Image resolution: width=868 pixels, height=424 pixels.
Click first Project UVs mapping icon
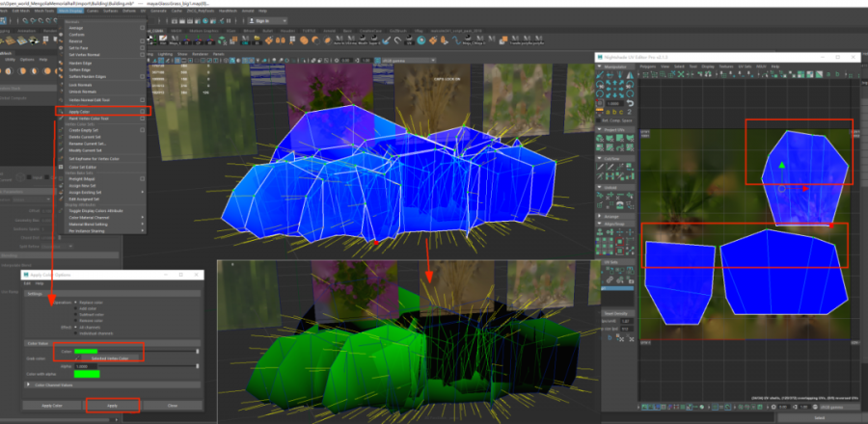coord(600,138)
